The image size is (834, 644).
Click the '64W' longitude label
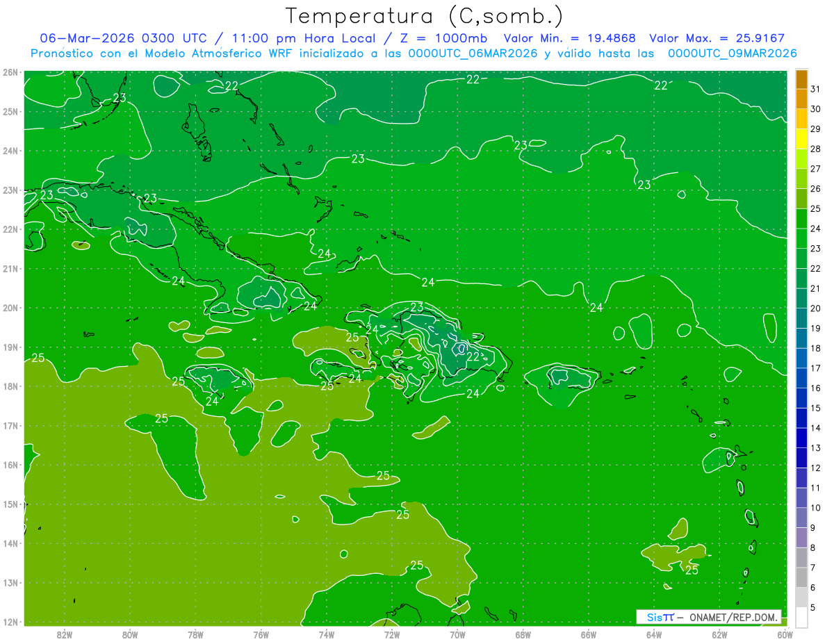point(654,634)
